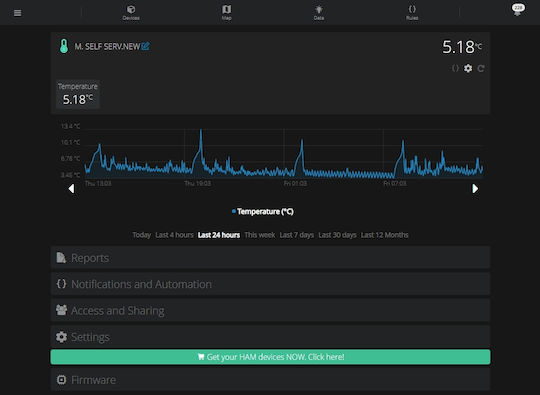Refresh the device reading
Image resolution: width=540 pixels, height=395 pixels.
[481, 69]
